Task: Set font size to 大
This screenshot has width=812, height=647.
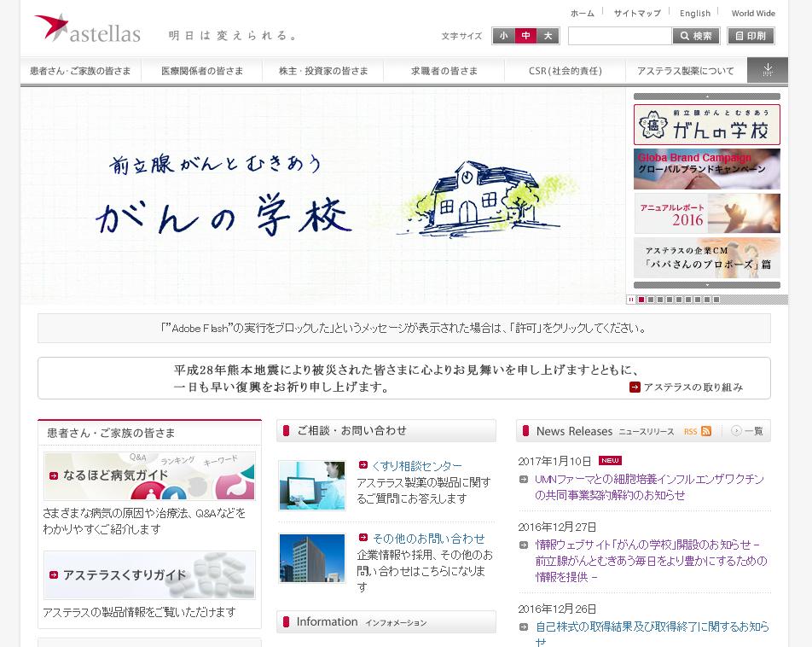Action: pyautogui.click(x=548, y=36)
